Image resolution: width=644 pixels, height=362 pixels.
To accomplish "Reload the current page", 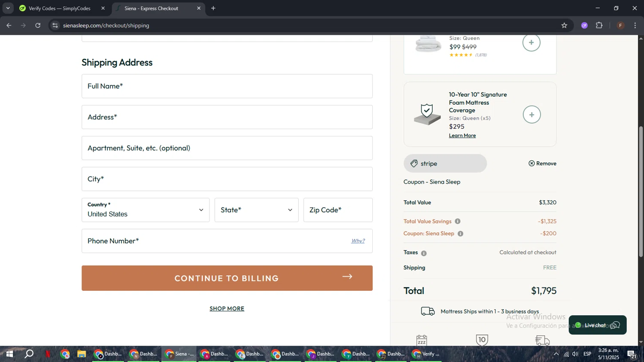I will (38, 25).
